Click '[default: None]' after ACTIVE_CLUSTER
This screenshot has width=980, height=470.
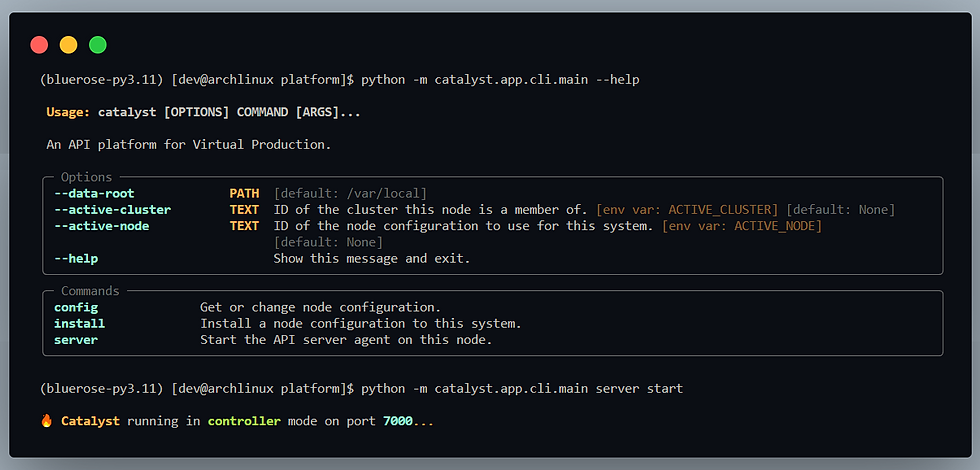pyautogui.click(x=841, y=210)
